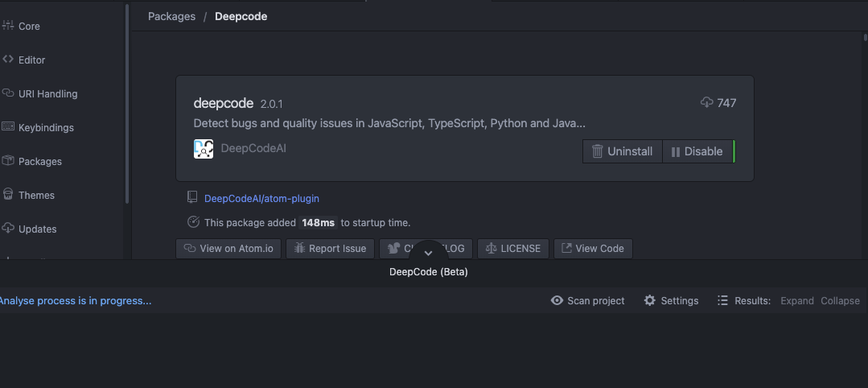Open the DeepCodeAI author link
Screen dimensions: 868x388
tap(253, 149)
